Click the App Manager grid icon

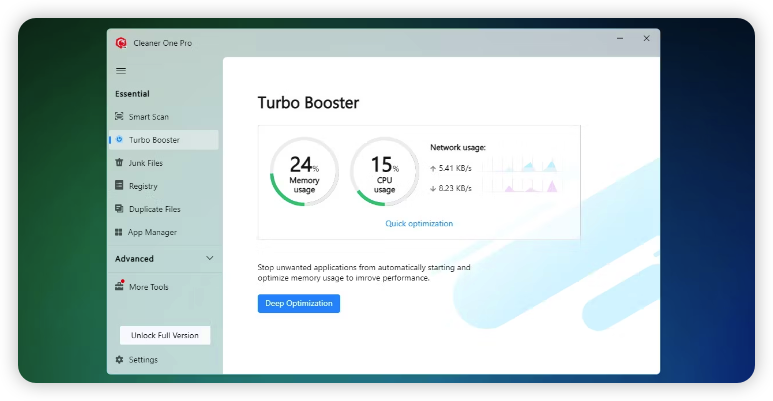(x=118, y=232)
